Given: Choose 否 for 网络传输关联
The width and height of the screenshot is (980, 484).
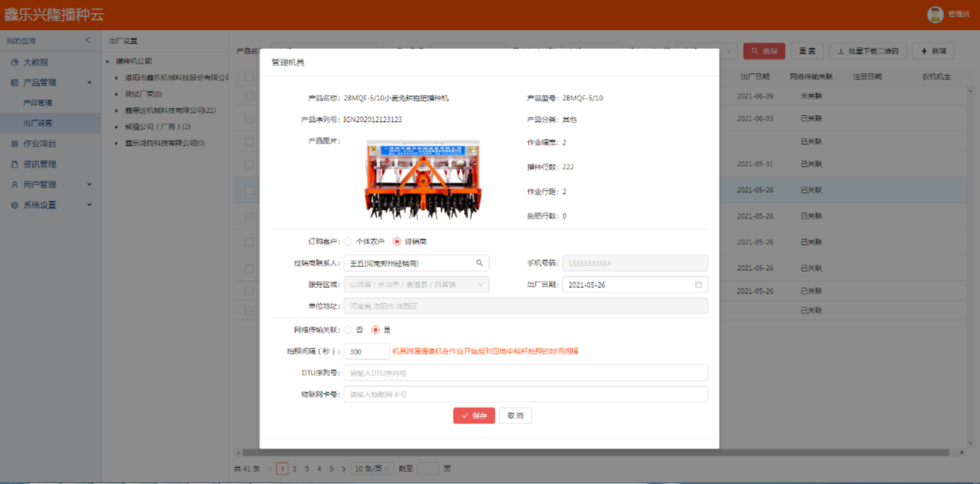Looking at the screenshot, I should pyautogui.click(x=348, y=330).
